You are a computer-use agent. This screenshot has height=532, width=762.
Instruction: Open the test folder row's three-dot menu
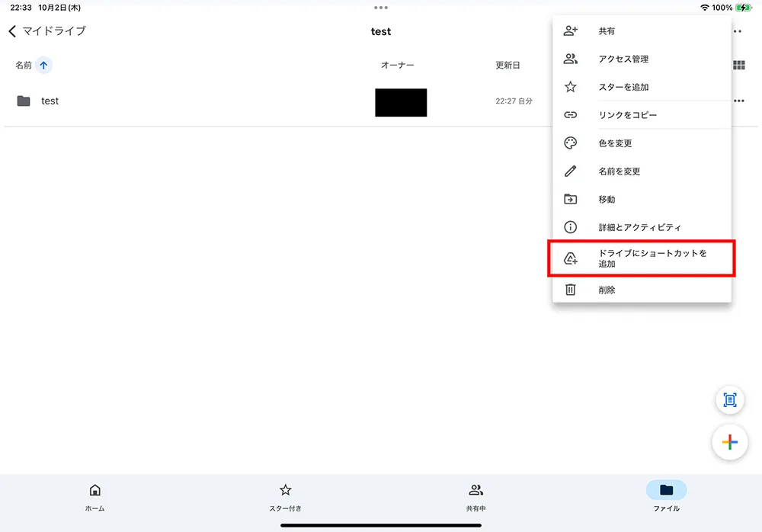738,101
